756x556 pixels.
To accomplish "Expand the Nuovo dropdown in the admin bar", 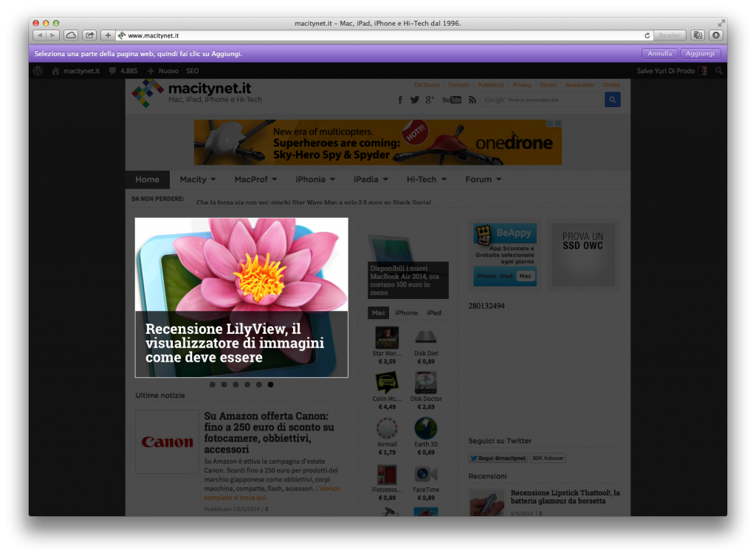I will [x=163, y=70].
